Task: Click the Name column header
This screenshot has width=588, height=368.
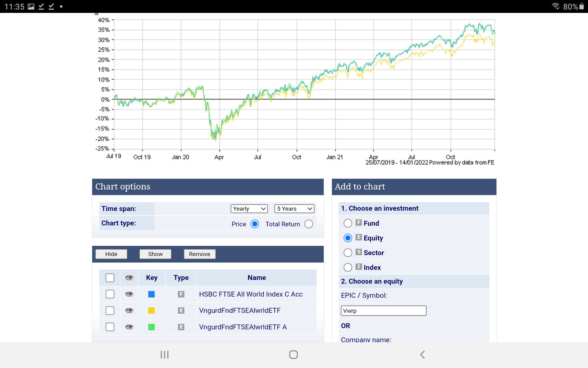Action: [x=257, y=277]
